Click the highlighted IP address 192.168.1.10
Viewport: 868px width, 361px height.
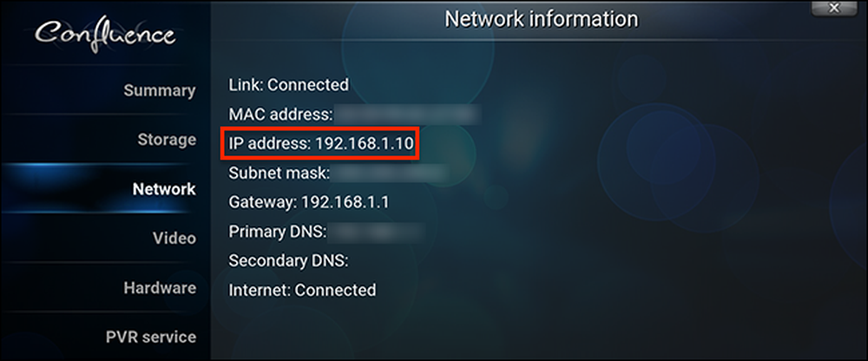320,144
